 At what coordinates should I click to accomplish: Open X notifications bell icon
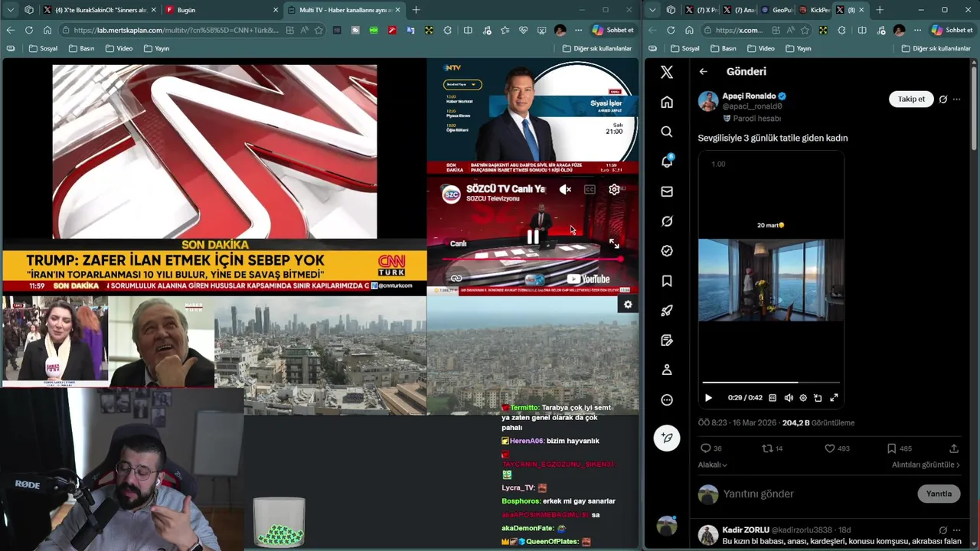667,161
